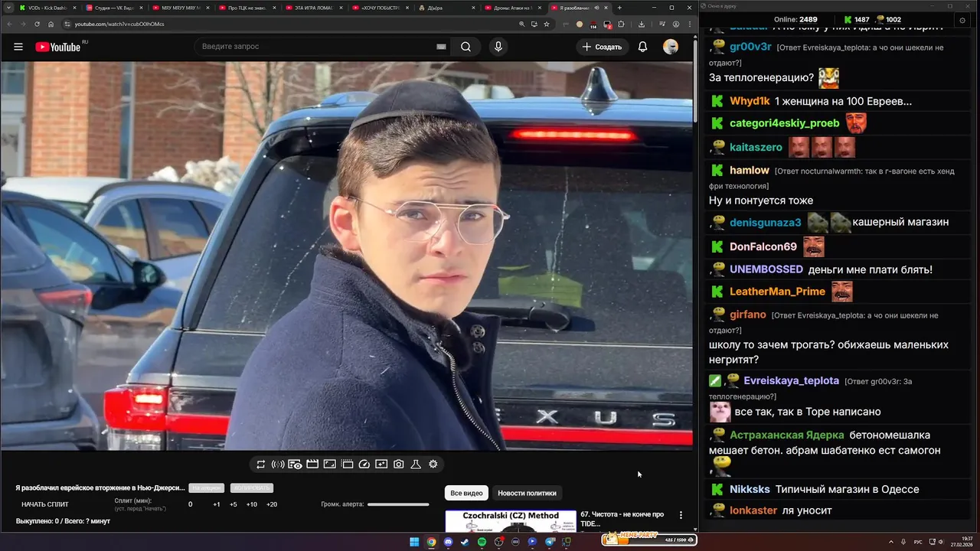Open the playback speed gauge icon
The width and height of the screenshot is (980, 551).
[364, 464]
